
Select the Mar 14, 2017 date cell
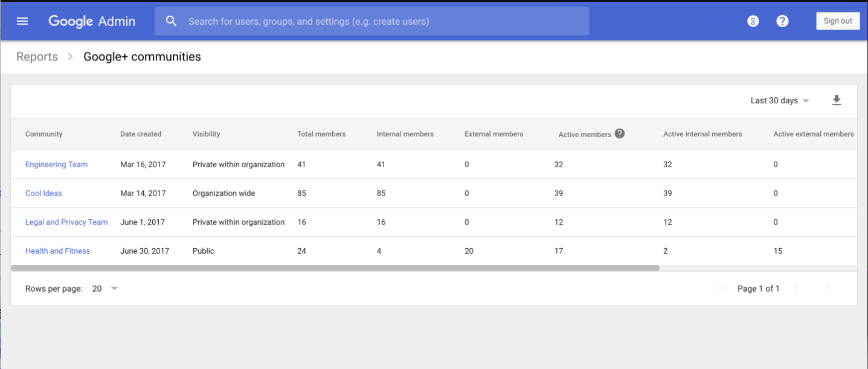pyautogui.click(x=143, y=193)
